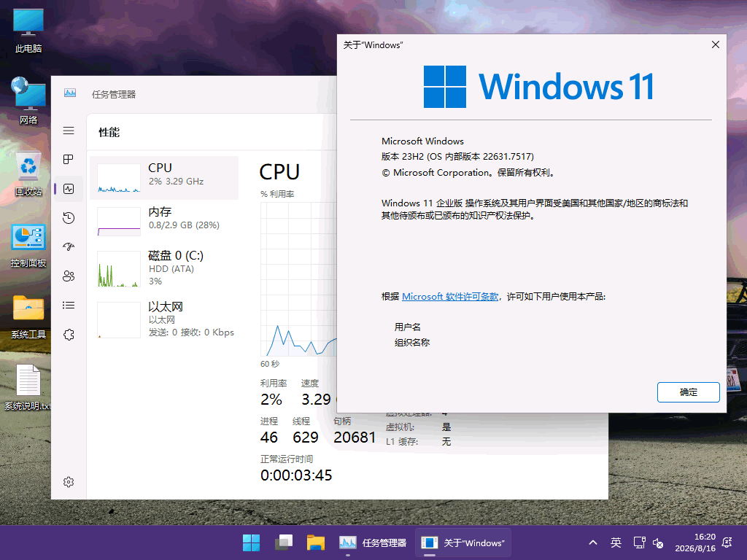Click threads count 629

pyautogui.click(x=306, y=437)
